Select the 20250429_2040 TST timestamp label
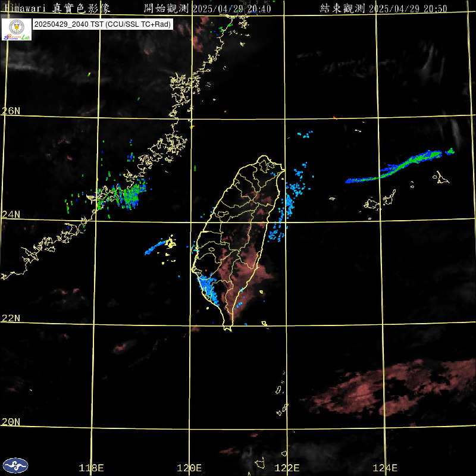Viewport: 476px width, 476px height. coord(103,24)
